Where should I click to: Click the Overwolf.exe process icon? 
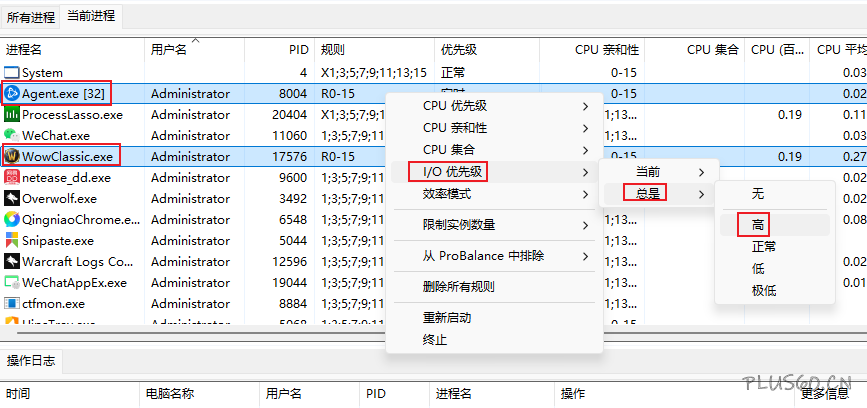pyautogui.click(x=12, y=198)
